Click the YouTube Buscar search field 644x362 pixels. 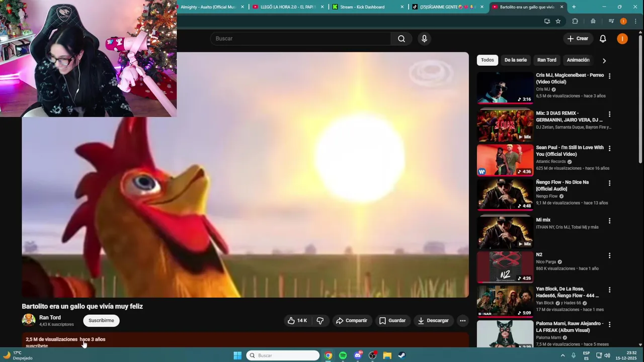(300, 39)
